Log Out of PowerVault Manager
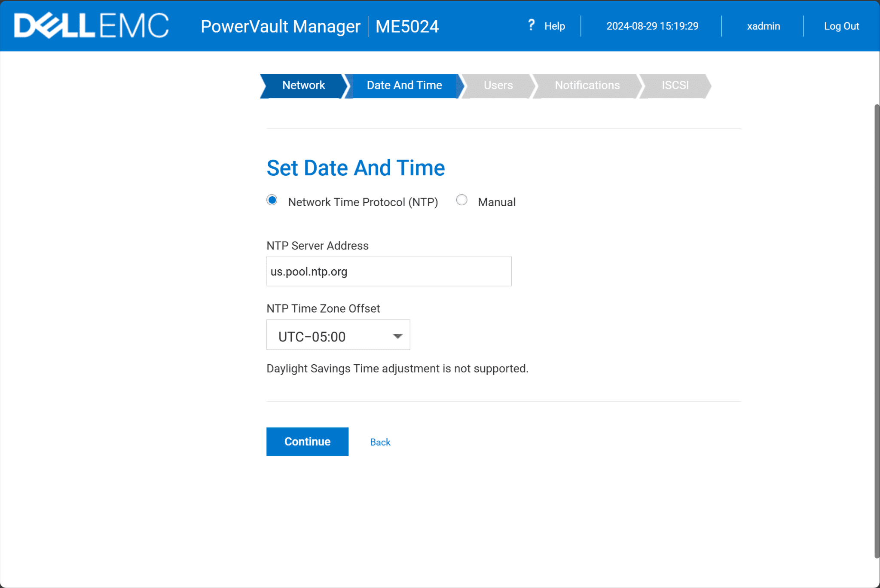880x588 pixels. (x=841, y=26)
